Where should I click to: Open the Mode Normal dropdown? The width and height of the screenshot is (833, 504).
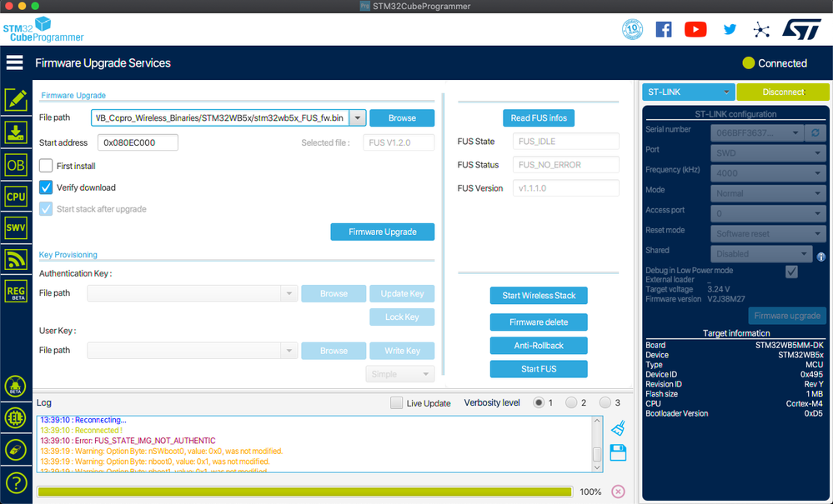click(768, 193)
